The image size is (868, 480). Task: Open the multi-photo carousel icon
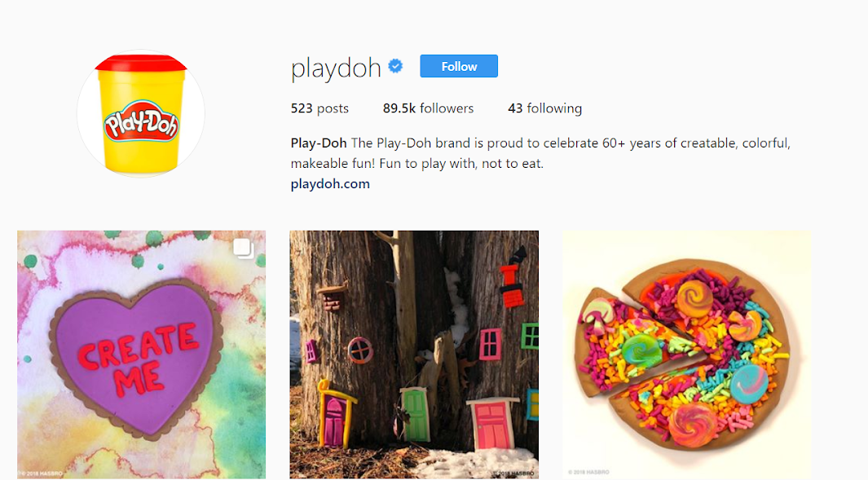(243, 249)
